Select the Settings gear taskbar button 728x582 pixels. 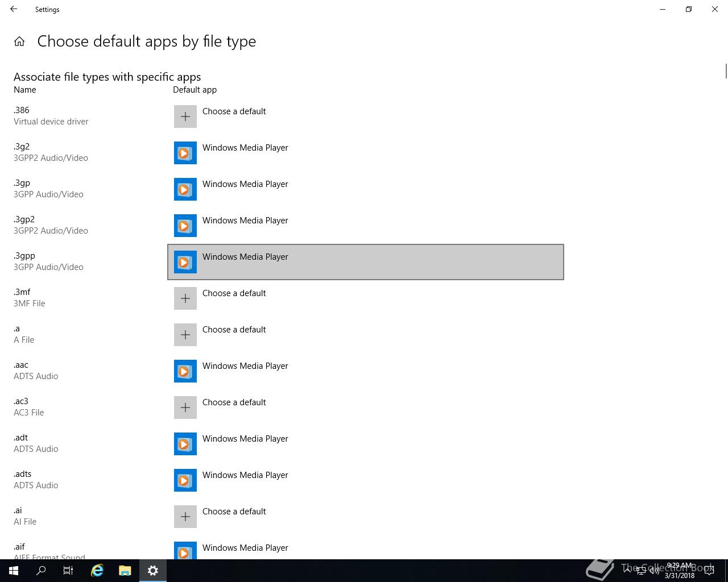pyautogui.click(x=153, y=571)
